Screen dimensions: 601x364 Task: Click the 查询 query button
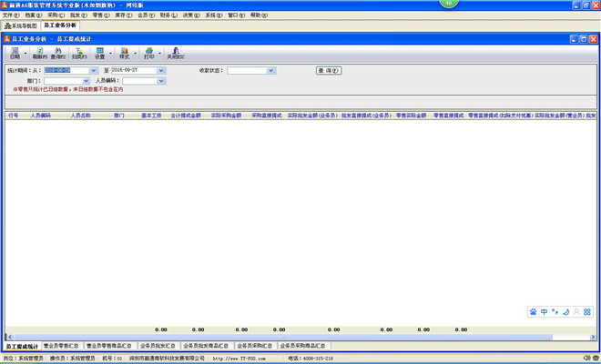pos(329,70)
